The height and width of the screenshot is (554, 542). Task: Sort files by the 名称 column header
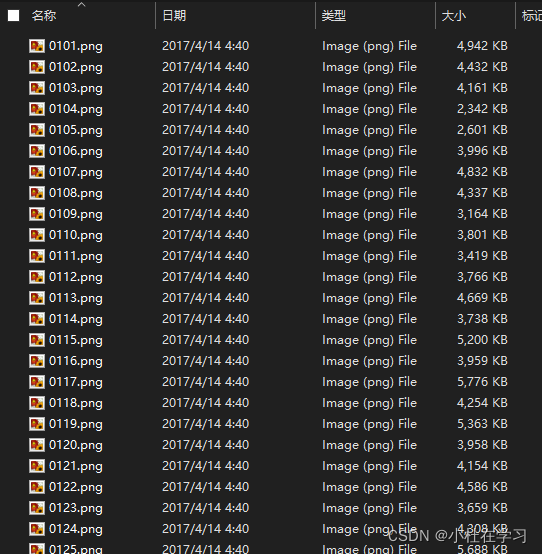point(44,16)
